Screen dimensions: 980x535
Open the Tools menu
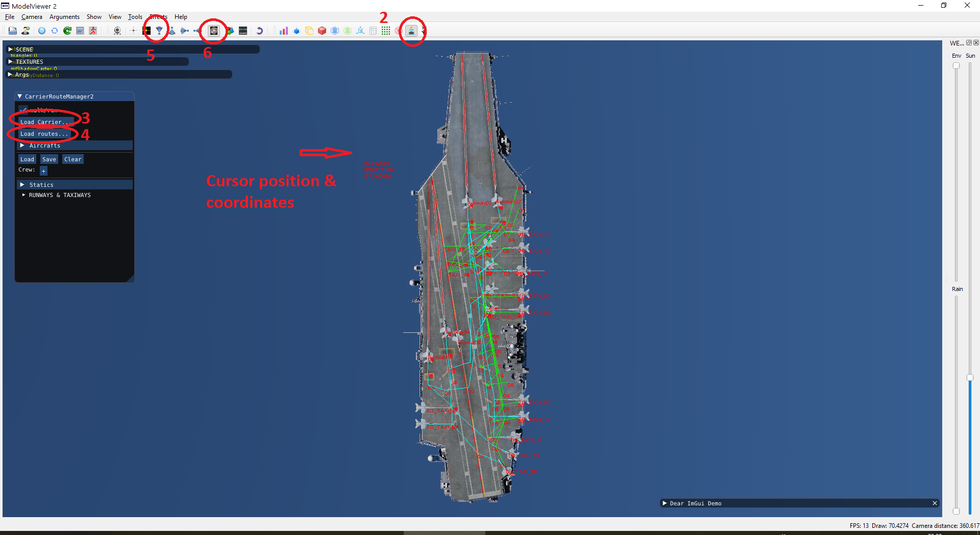(x=135, y=17)
